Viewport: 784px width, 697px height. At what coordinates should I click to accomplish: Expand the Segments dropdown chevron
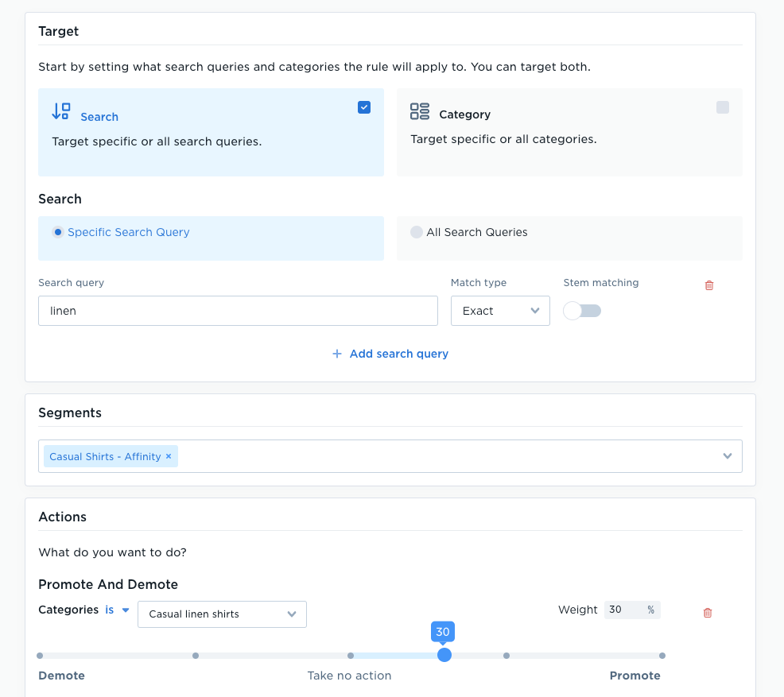728,456
